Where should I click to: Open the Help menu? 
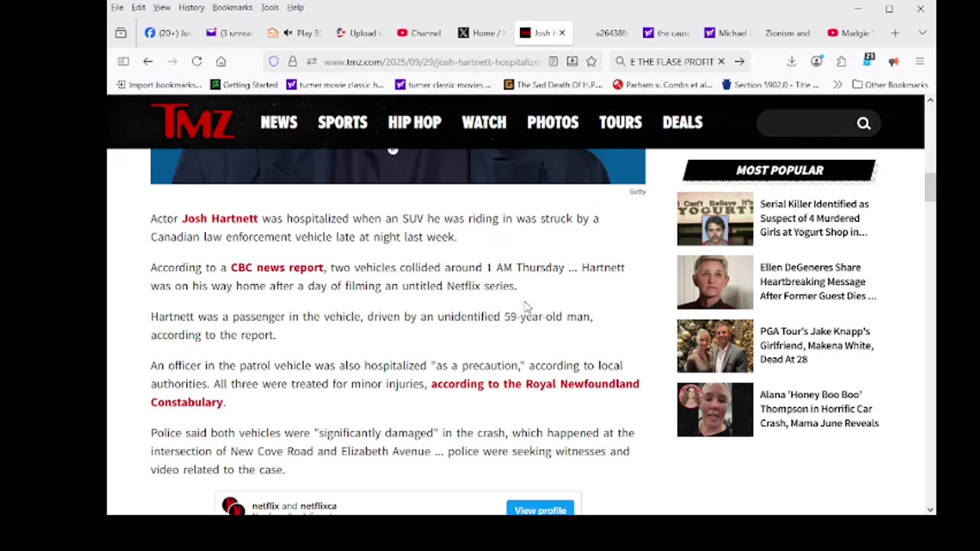pyautogui.click(x=296, y=8)
